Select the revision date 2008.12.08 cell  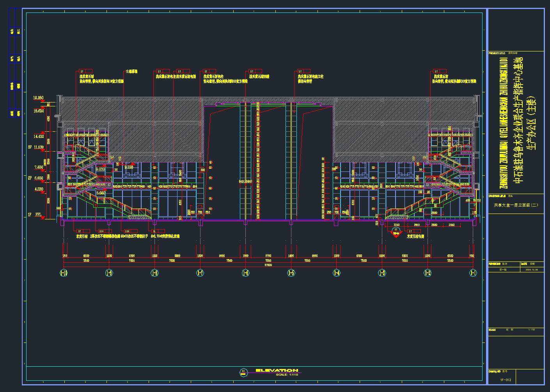pyautogui.click(x=531, y=269)
